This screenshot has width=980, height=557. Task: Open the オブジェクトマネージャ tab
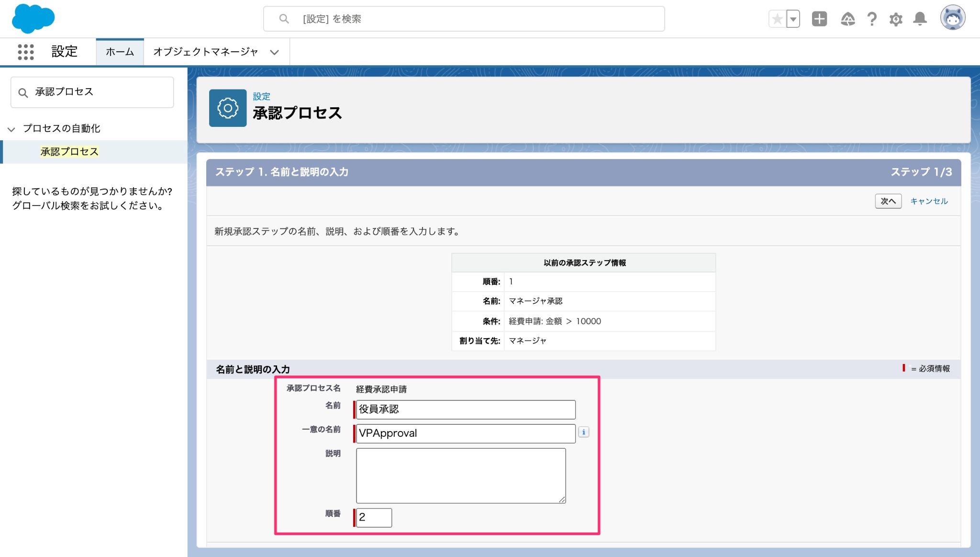tap(206, 52)
